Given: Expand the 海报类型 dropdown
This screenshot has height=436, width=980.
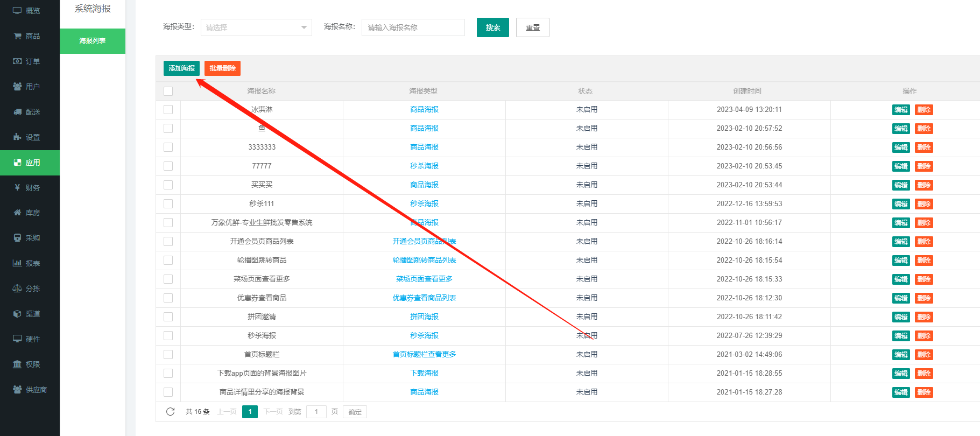Looking at the screenshot, I should tap(256, 27).
